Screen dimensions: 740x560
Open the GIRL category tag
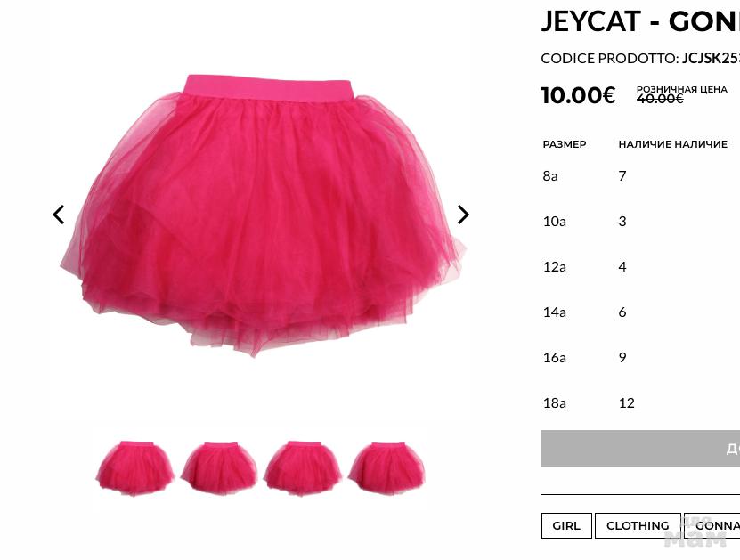(x=566, y=525)
